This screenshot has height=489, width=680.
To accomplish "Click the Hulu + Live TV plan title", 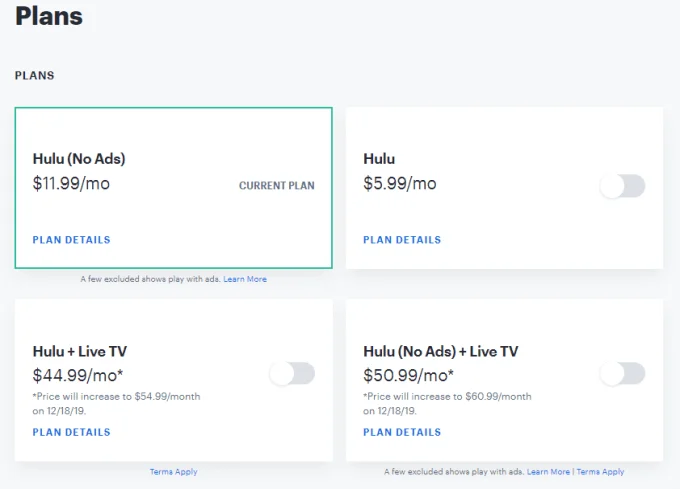I will pyautogui.click(x=80, y=351).
